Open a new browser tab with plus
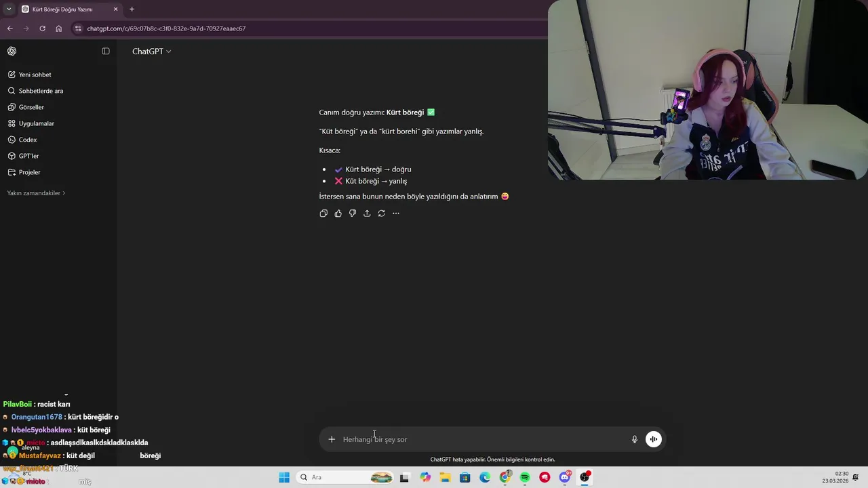868x488 pixels. [x=132, y=9]
